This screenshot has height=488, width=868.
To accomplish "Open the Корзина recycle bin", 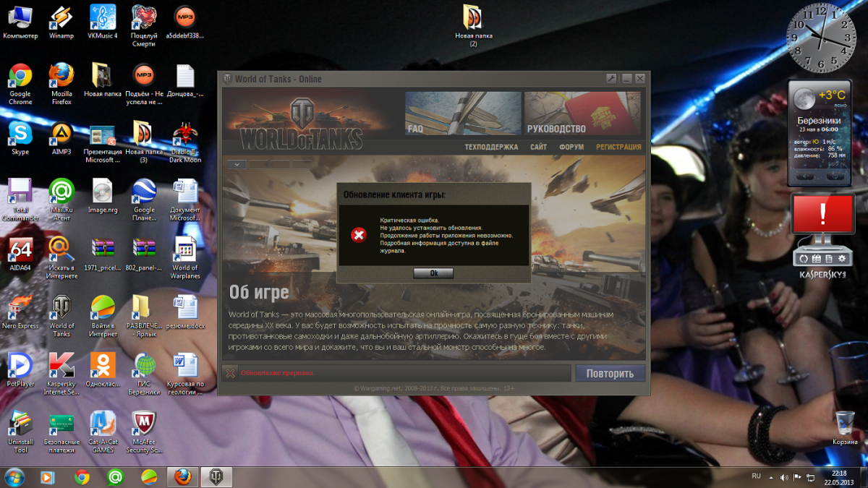I will (844, 427).
